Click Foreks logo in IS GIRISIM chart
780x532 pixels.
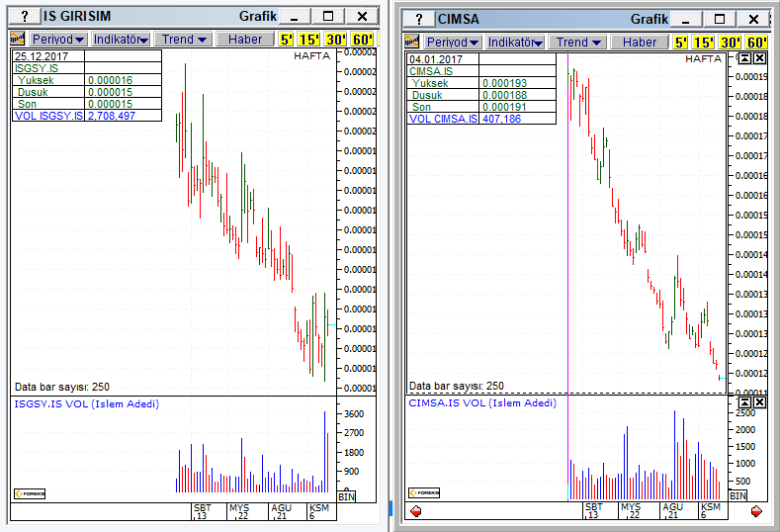coord(30,493)
